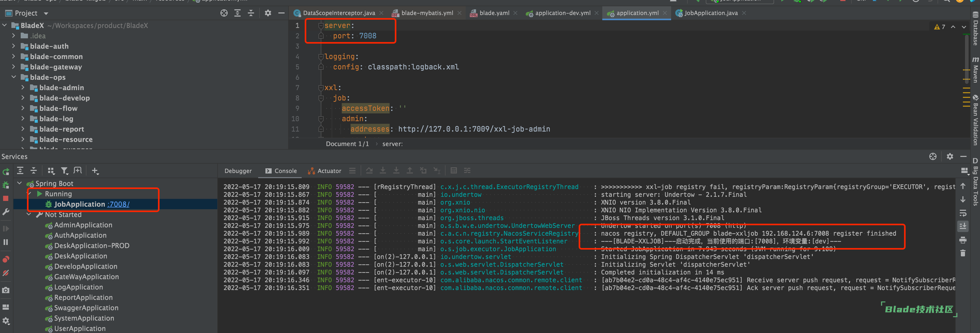Close the blade.yaml editor tab

[515, 13]
